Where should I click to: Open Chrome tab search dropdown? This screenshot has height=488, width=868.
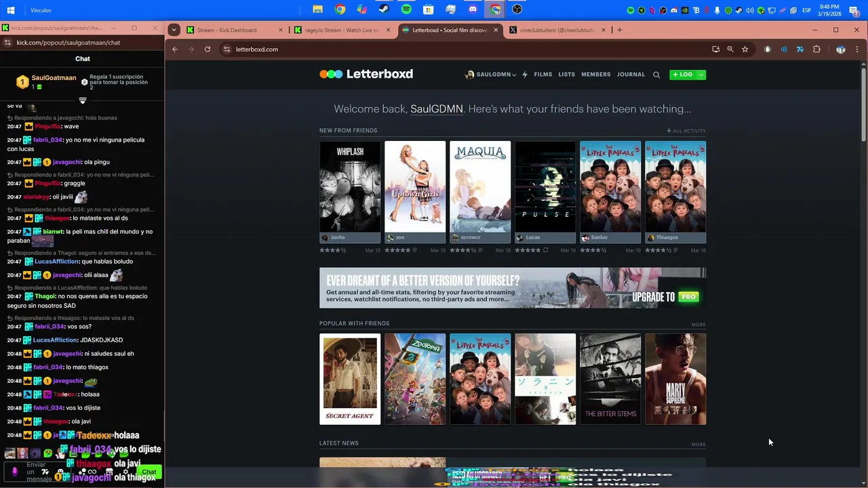(174, 30)
